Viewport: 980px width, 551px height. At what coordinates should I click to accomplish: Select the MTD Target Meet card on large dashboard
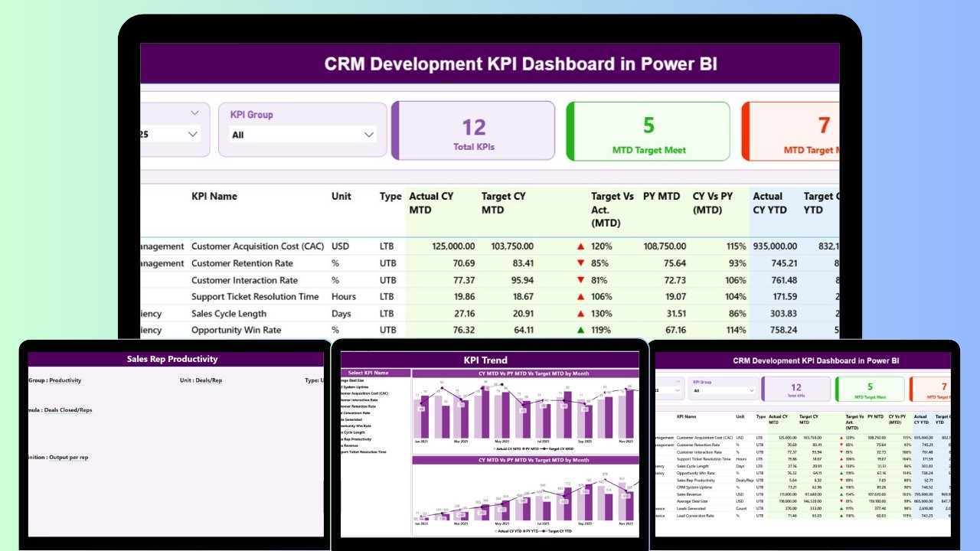[x=648, y=131]
